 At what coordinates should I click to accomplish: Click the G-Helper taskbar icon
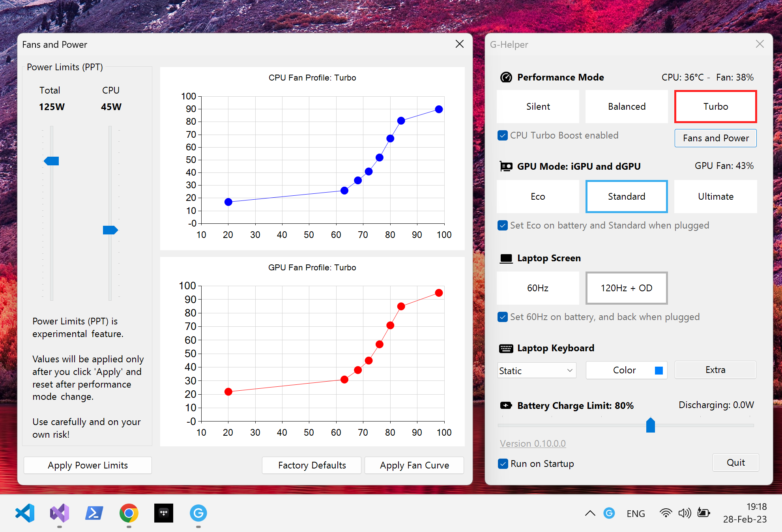pos(198,513)
